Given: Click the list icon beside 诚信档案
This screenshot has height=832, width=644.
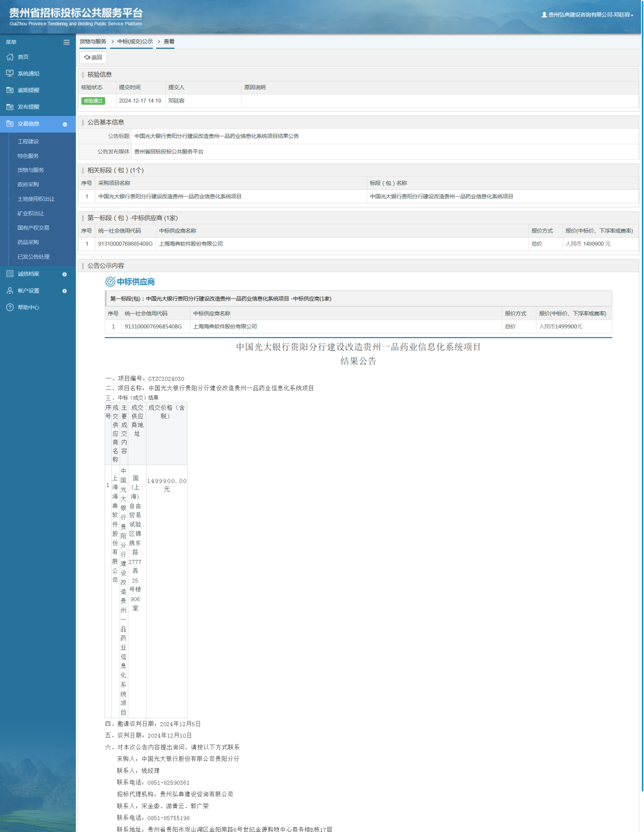Looking at the screenshot, I should (x=10, y=274).
